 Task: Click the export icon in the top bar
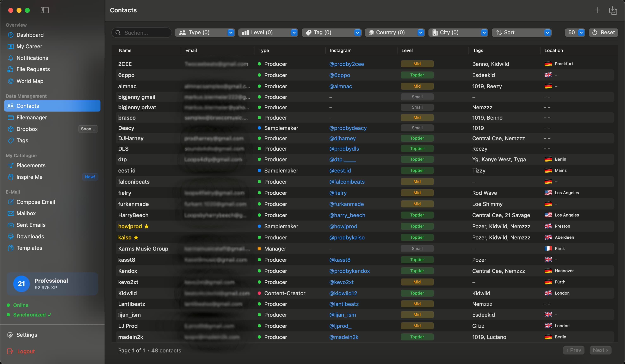pyautogui.click(x=613, y=10)
